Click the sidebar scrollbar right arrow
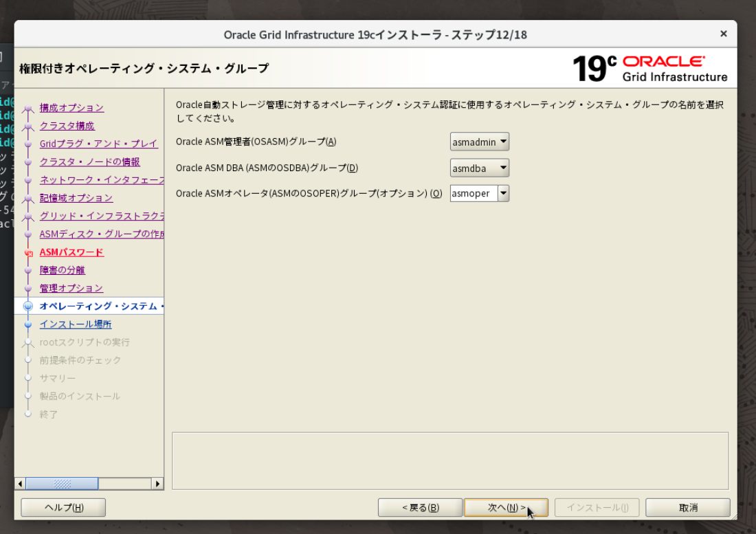Screen dimensions: 756x534 (157, 483)
